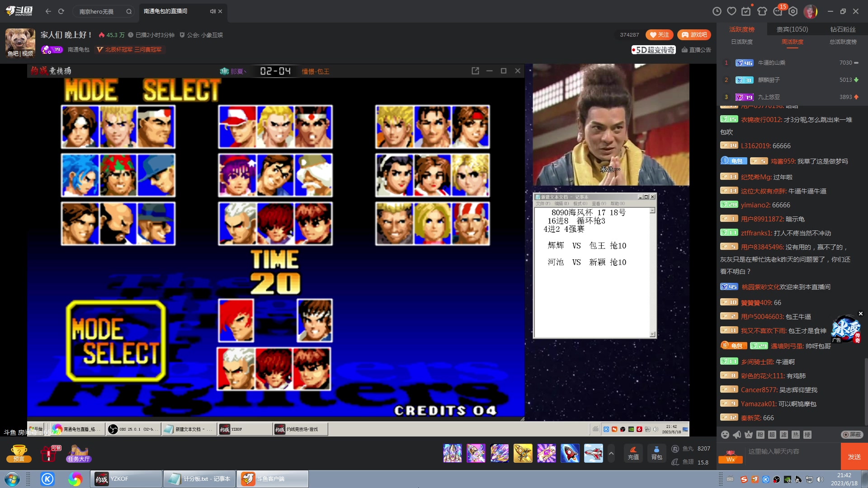Refresh the page with reload icon
The width and height of the screenshot is (868, 488).
(61, 11)
